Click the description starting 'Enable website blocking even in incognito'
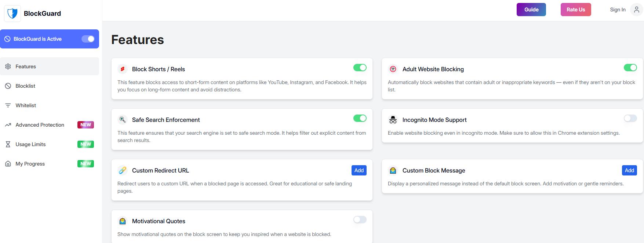 [504, 133]
